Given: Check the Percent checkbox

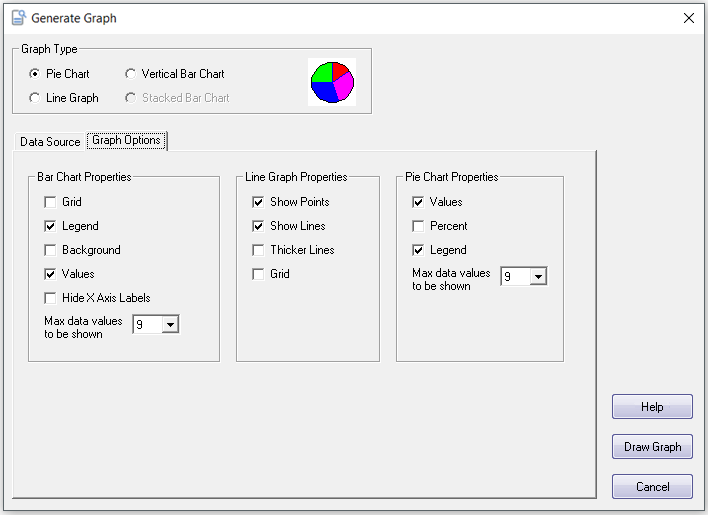Looking at the screenshot, I should pos(418,226).
